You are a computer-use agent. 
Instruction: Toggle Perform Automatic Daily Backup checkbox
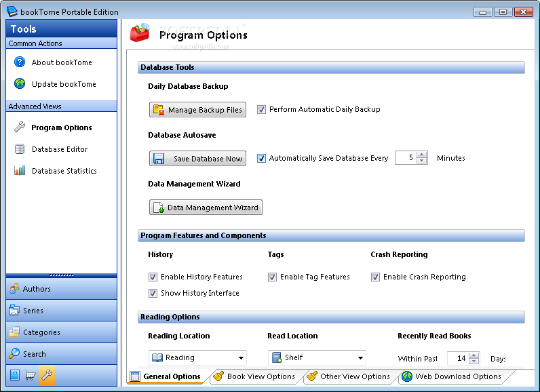(x=261, y=109)
